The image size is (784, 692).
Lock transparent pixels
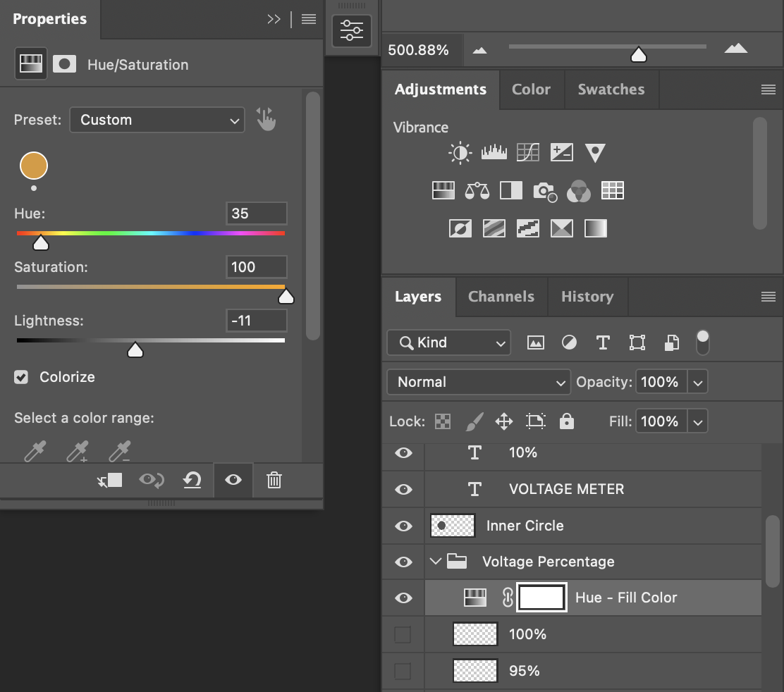pyautogui.click(x=443, y=421)
